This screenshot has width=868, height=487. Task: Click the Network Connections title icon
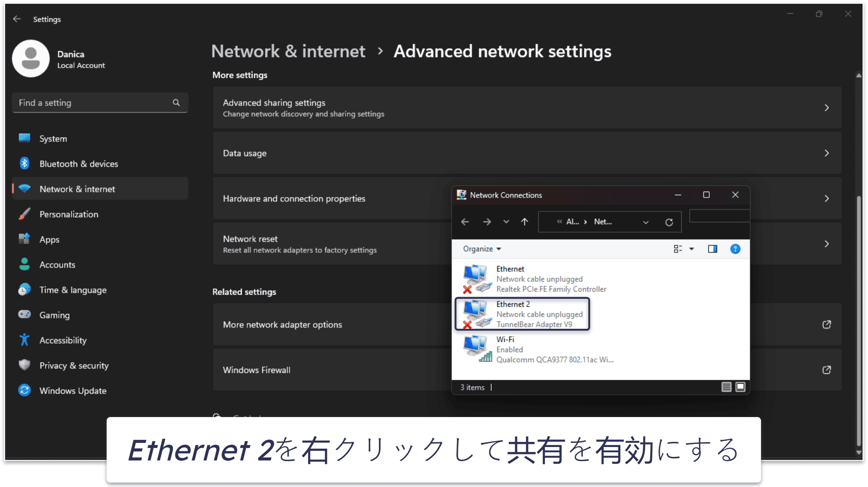(x=461, y=195)
